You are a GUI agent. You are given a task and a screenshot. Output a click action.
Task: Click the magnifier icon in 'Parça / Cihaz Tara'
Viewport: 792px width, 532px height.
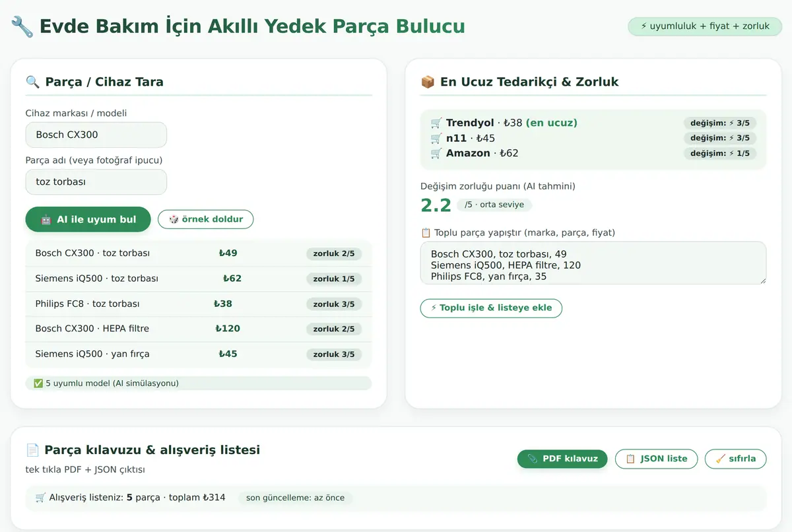32,82
